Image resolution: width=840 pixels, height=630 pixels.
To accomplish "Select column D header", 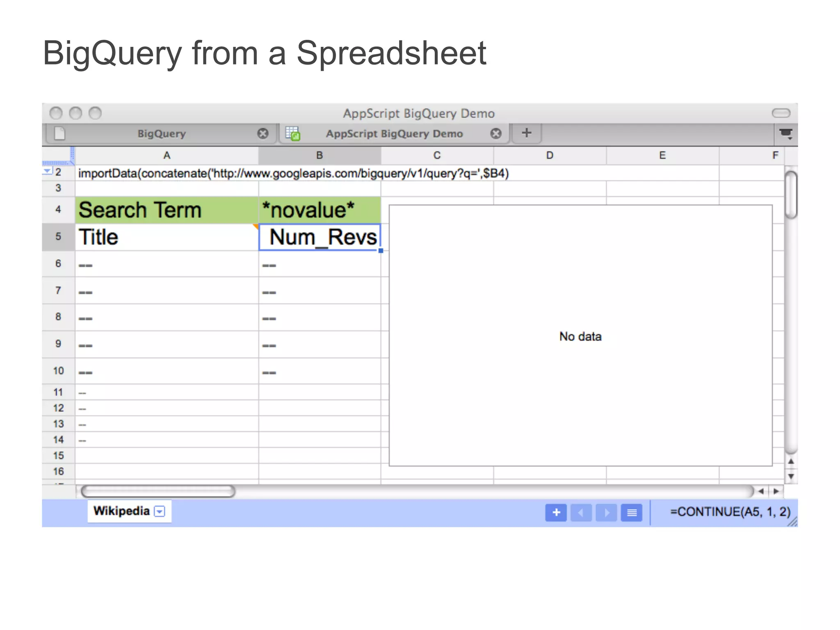I will click(550, 155).
